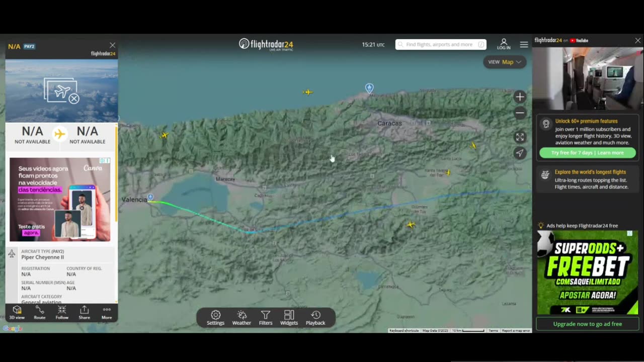Open the Widgets panel

click(289, 318)
